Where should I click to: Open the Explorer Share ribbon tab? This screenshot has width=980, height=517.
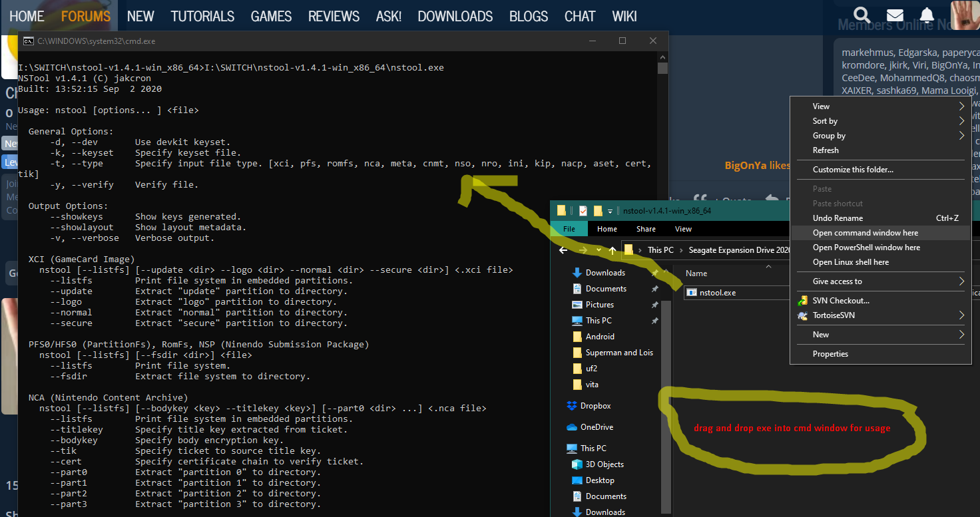click(646, 229)
